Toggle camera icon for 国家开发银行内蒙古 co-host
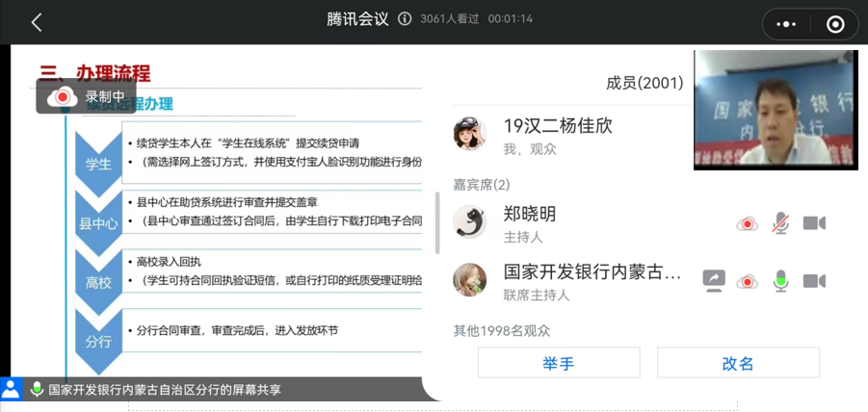868x412 pixels. click(x=815, y=281)
